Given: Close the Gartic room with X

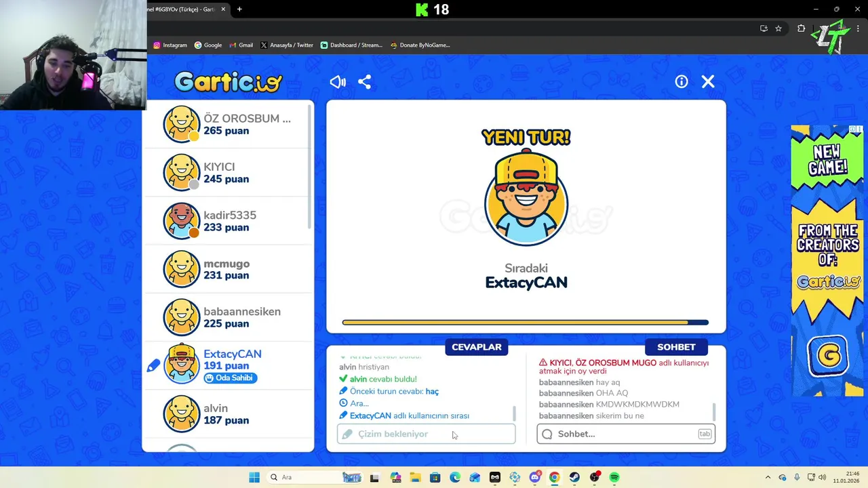Looking at the screenshot, I should 708,81.
